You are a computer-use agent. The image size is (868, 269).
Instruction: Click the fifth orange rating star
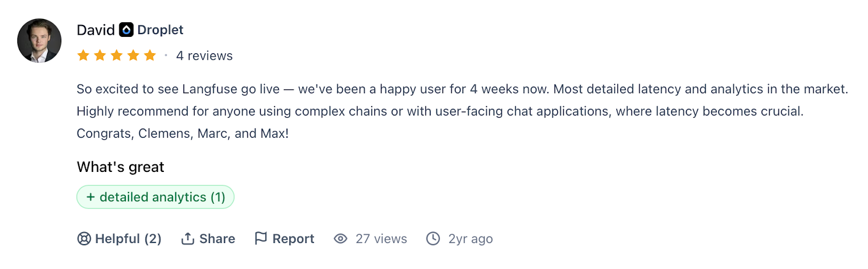tap(150, 55)
